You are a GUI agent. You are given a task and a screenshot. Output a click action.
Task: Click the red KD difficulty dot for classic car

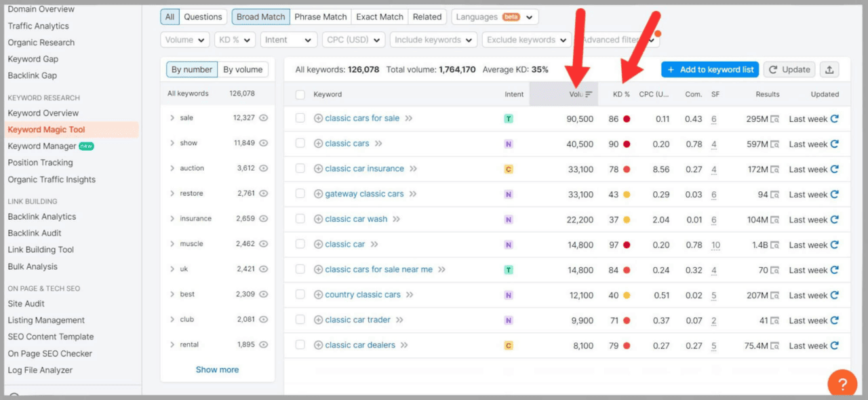click(x=625, y=244)
